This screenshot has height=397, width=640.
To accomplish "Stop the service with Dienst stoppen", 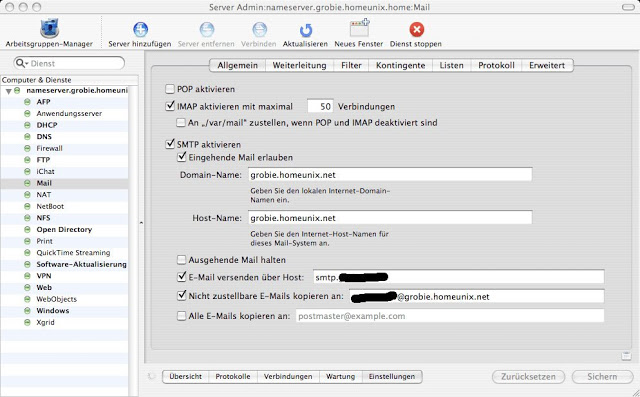I will tap(416, 29).
